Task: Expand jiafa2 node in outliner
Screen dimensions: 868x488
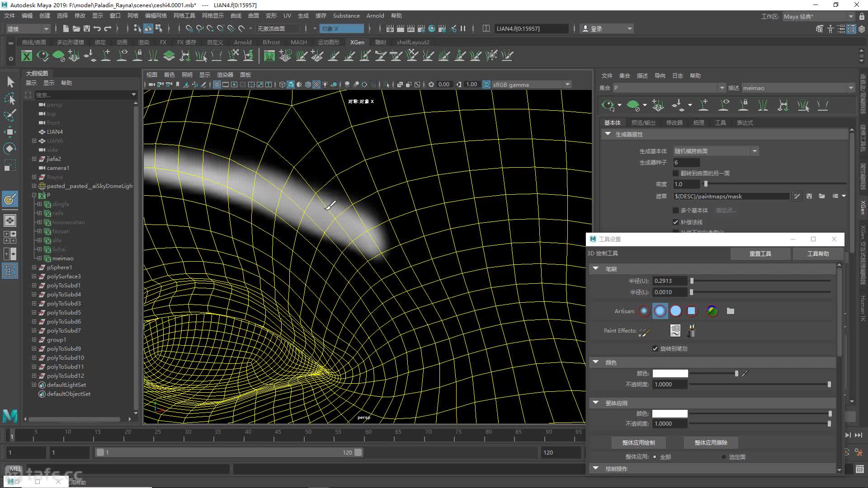Action: pyautogui.click(x=34, y=159)
